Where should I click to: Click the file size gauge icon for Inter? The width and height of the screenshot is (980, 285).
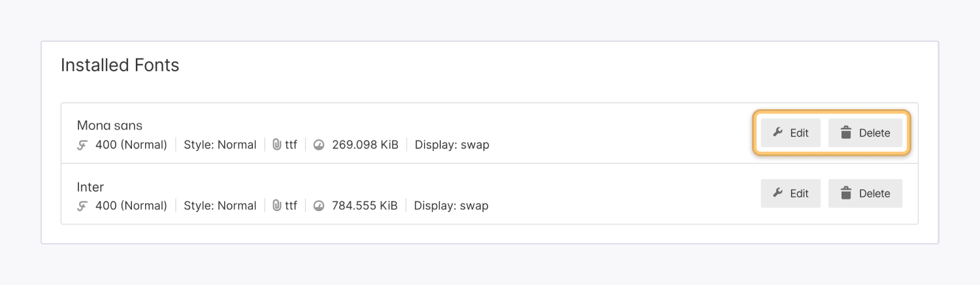click(x=319, y=206)
